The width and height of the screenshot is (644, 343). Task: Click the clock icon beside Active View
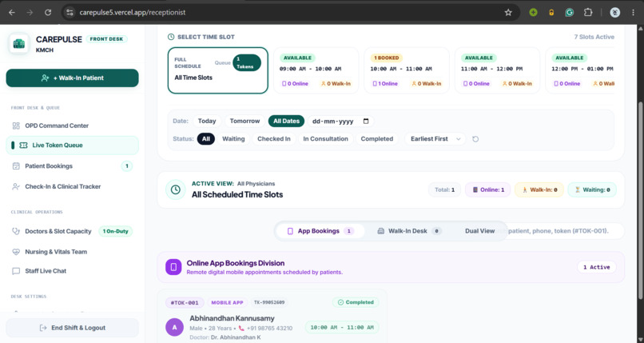click(175, 189)
